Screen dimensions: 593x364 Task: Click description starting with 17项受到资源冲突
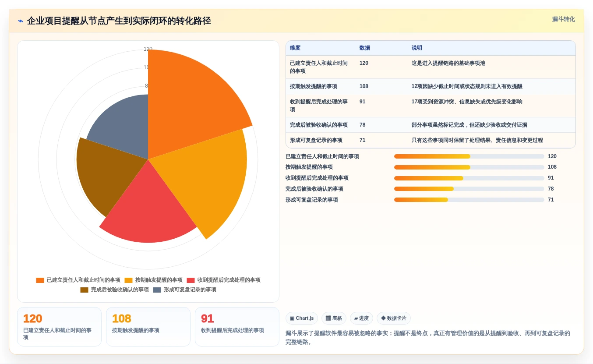(467, 102)
